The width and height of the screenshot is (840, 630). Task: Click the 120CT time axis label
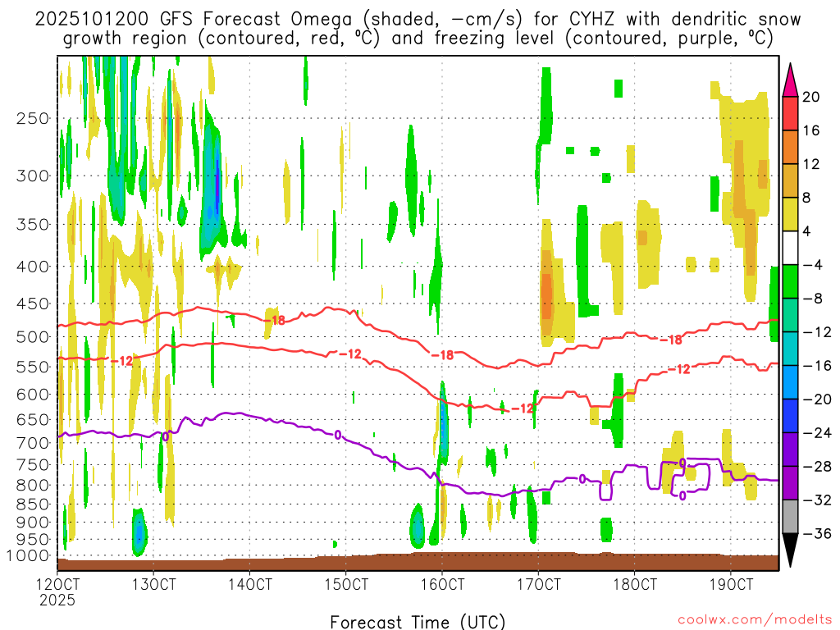tap(57, 584)
